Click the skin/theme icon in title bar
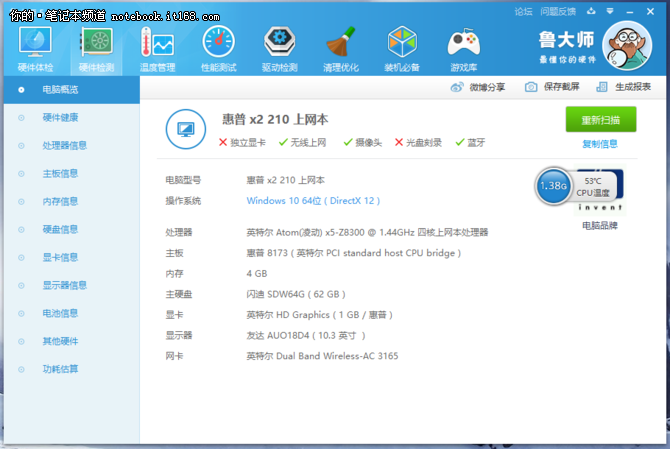 (591, 11)
